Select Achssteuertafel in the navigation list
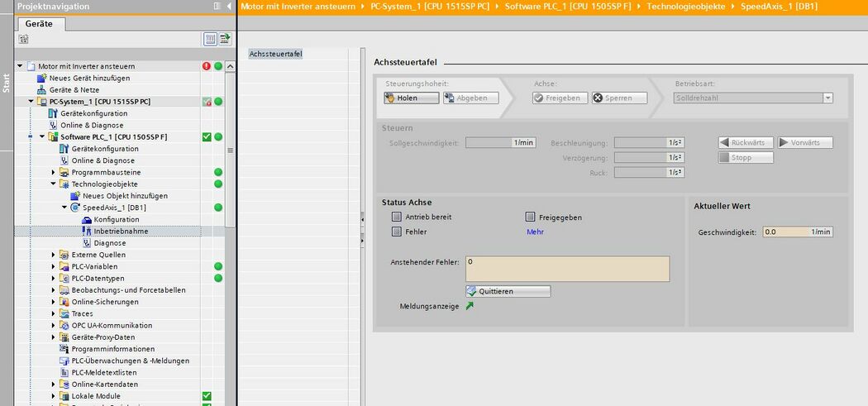This screenshot has width=868, height=406. pos(275,54)
